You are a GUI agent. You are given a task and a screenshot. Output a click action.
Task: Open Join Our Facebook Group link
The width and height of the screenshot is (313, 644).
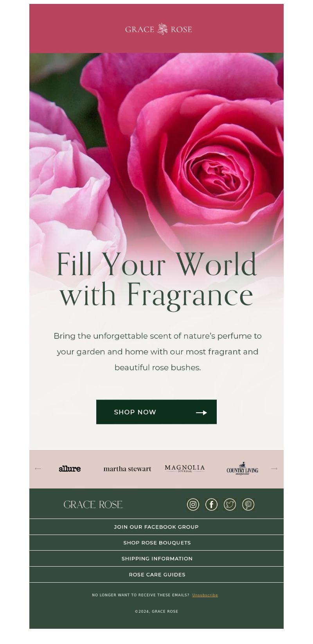pos(156,527)
